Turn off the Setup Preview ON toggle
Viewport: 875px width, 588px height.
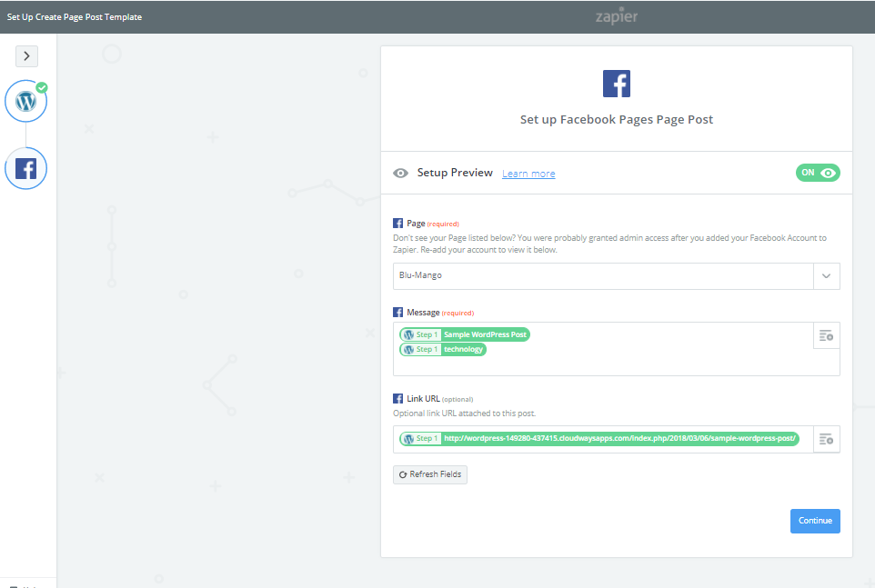(x=817, y=172)
